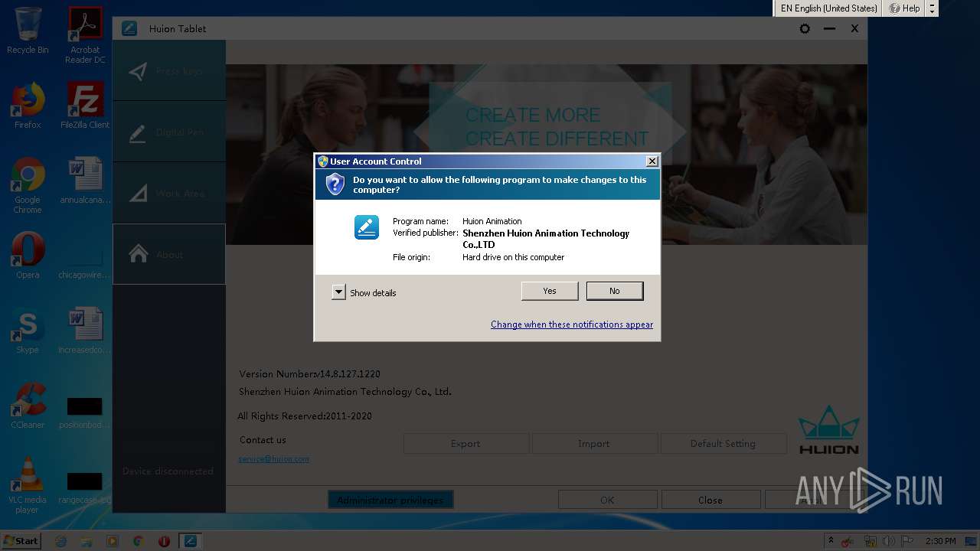The image size is (980, 551).
Task: Open the Press Keys tab in Huion Tablet
Action: (169, 70)
